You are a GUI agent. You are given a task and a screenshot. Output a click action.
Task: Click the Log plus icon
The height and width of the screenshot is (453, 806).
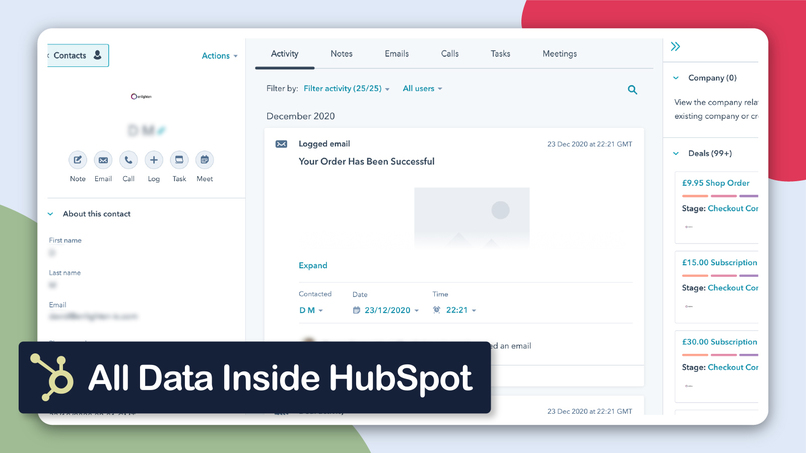154,160
